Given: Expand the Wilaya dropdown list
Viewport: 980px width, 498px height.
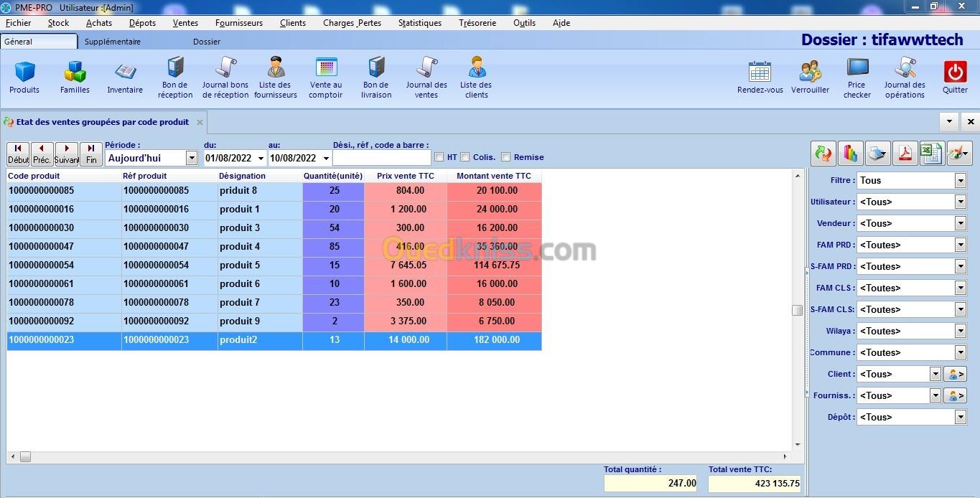Looking at the screenshot, I should pos(960,331).
